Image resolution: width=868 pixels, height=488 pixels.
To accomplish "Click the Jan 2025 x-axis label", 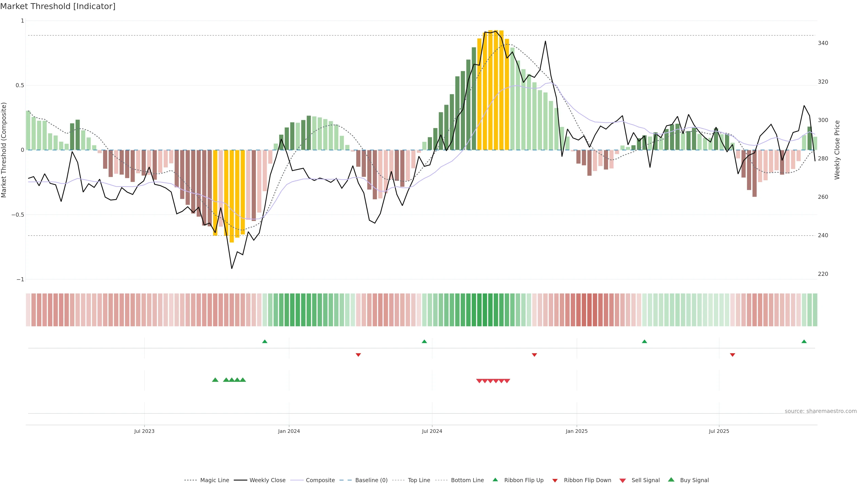I will pyautogui.click(x=577, y=431).
